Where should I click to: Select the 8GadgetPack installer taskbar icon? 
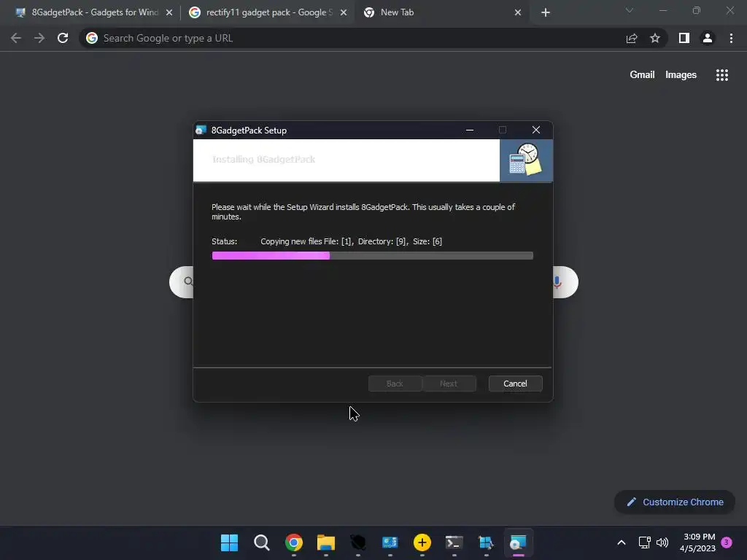point(519,542)
